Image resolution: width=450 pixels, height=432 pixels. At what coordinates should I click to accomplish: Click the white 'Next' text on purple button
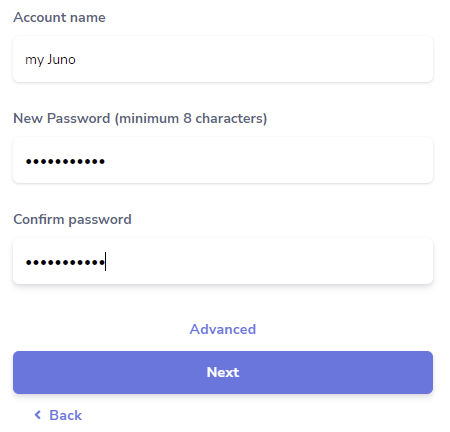tap(223, 372)
